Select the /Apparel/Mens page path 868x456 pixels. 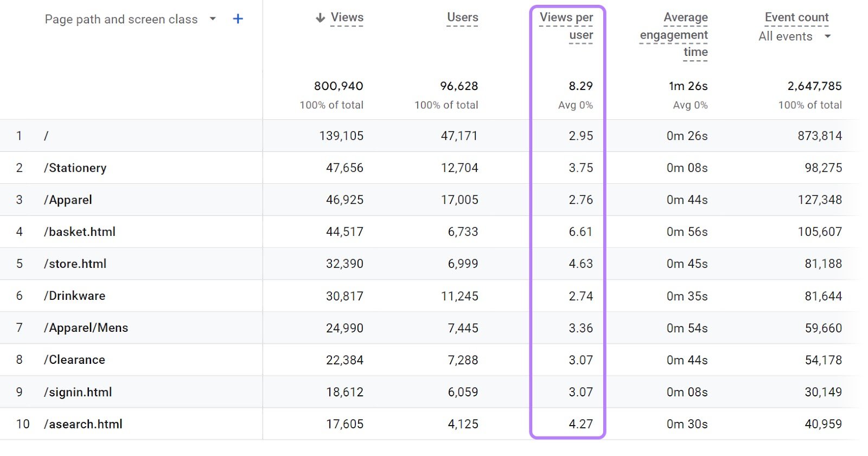click(x=86, y=328)
